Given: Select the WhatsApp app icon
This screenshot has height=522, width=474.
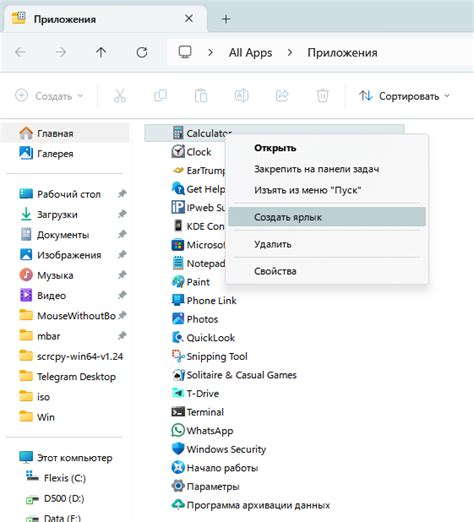Looking at the screenshot, I should (178, 430).
